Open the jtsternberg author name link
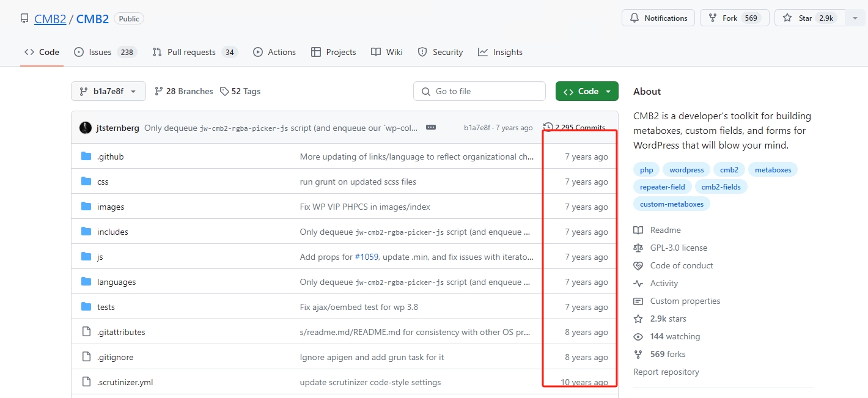 point(118,128)
